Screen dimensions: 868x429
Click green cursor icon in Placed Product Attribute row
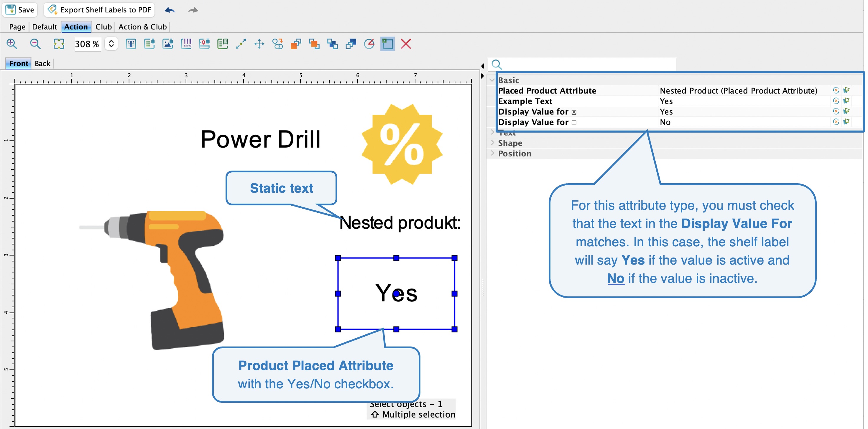coord(846,90)
